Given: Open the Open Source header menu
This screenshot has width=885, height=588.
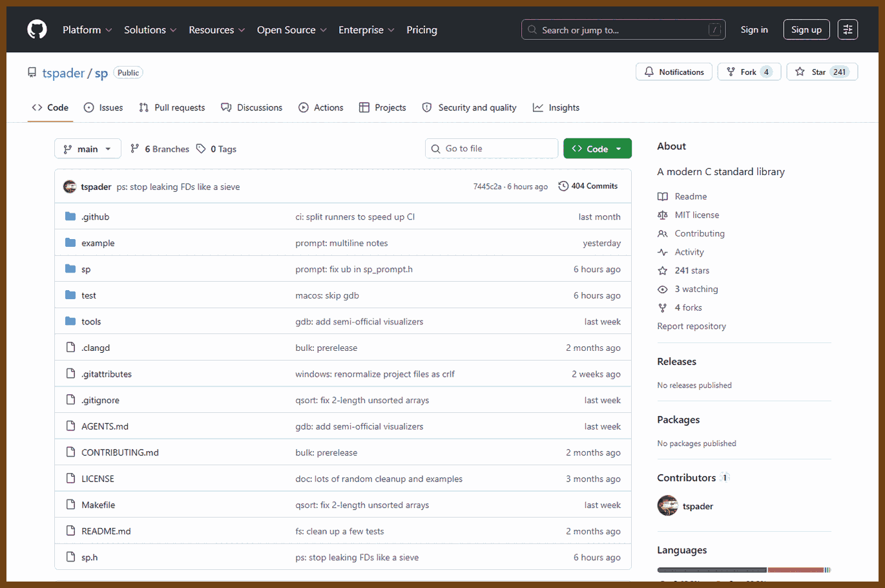Looking at the screenshot, I should pyautogui.click(x=292, y=30).
